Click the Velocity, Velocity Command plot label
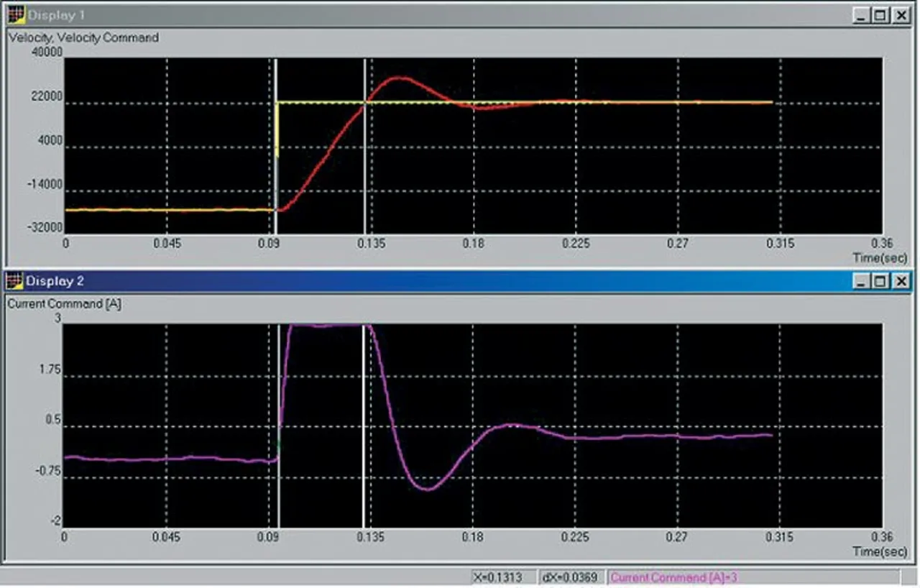Viewport: 920px width, 588px height. click(83, 37)
